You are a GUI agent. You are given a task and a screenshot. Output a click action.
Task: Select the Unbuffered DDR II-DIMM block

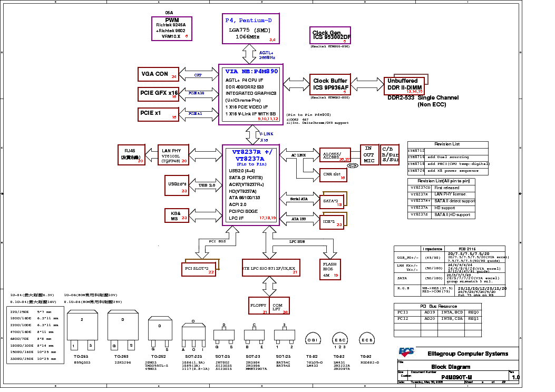pyautogui.click(x=404, y=85)
